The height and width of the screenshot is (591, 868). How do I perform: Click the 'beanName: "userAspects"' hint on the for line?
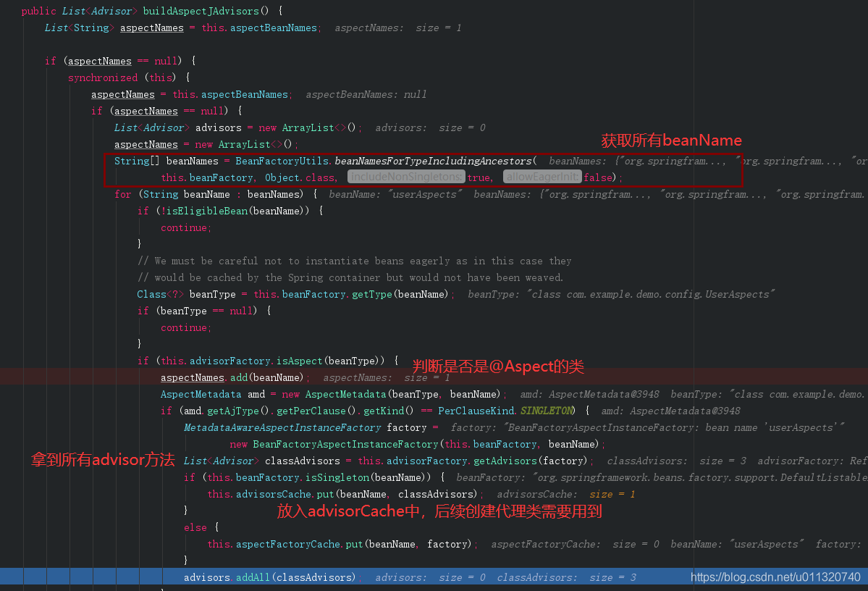point(395,194)
